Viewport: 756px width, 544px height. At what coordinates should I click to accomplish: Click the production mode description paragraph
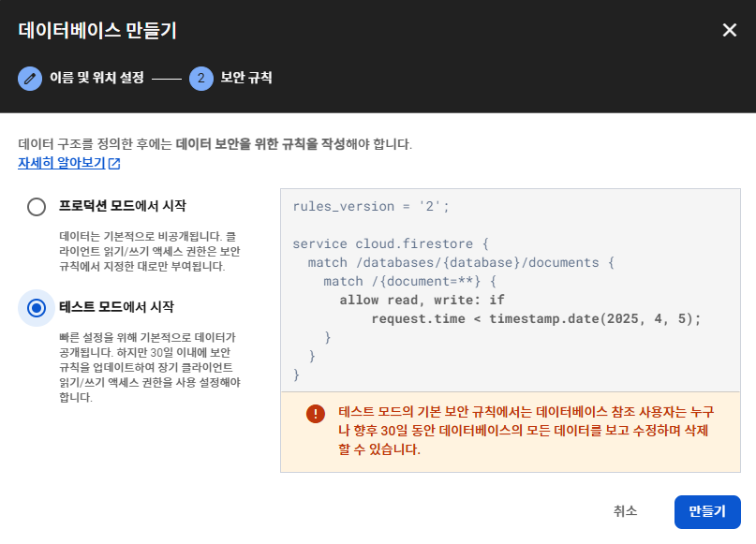(x=150, y=251)
